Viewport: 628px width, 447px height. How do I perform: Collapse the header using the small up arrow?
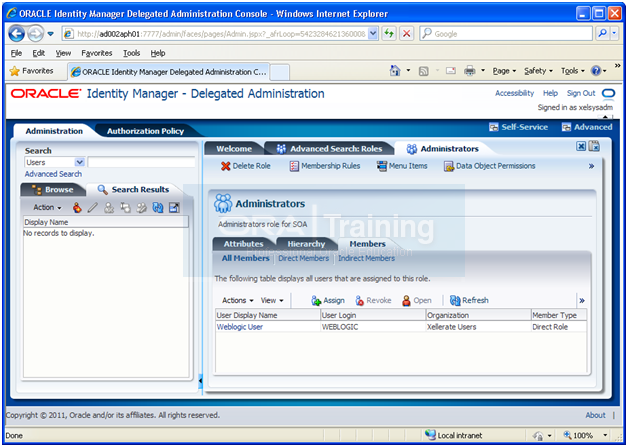pyautogui.click(x=605, y=117)
